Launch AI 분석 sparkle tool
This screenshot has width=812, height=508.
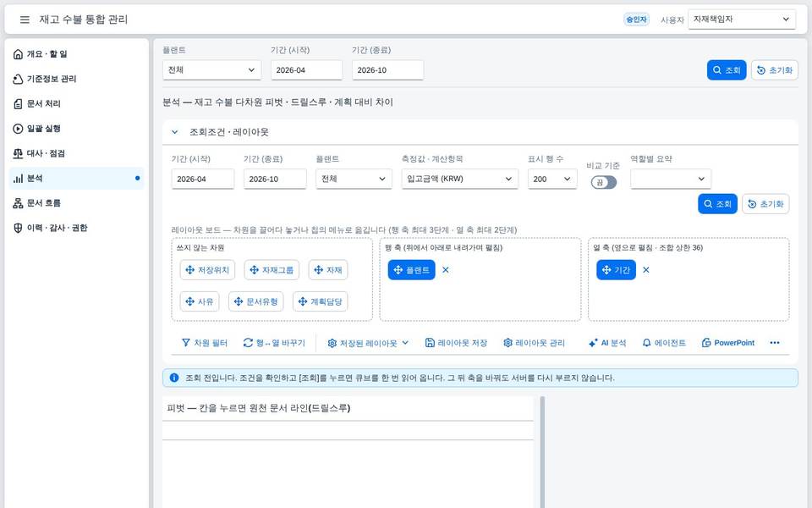[607, 343]
